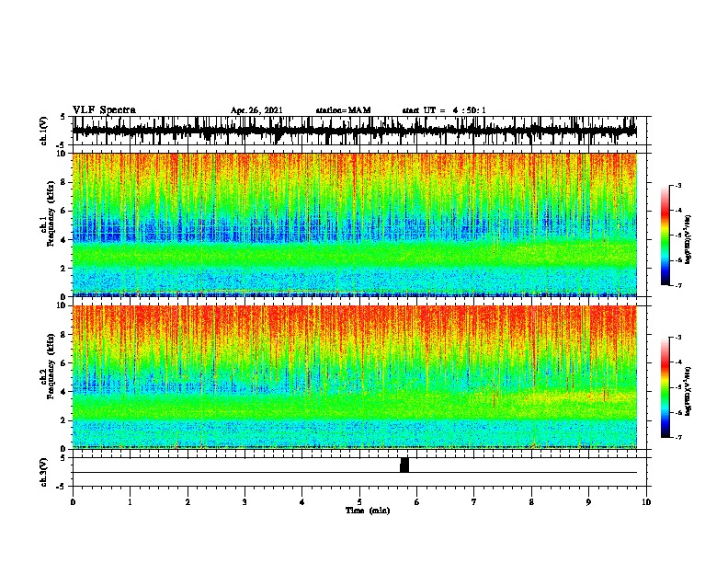
Task: Click the time axis tick label "9"
Action: click(588, 502)
